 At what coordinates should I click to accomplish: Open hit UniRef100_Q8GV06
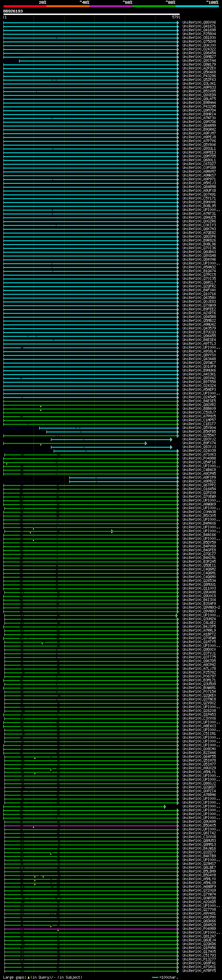click(x=199, y=23)
